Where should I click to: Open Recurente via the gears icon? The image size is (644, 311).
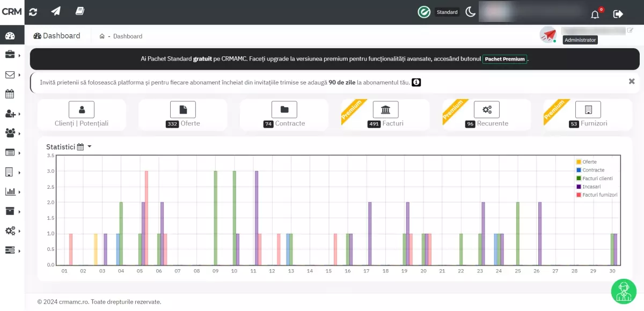[x=486, y=109]
